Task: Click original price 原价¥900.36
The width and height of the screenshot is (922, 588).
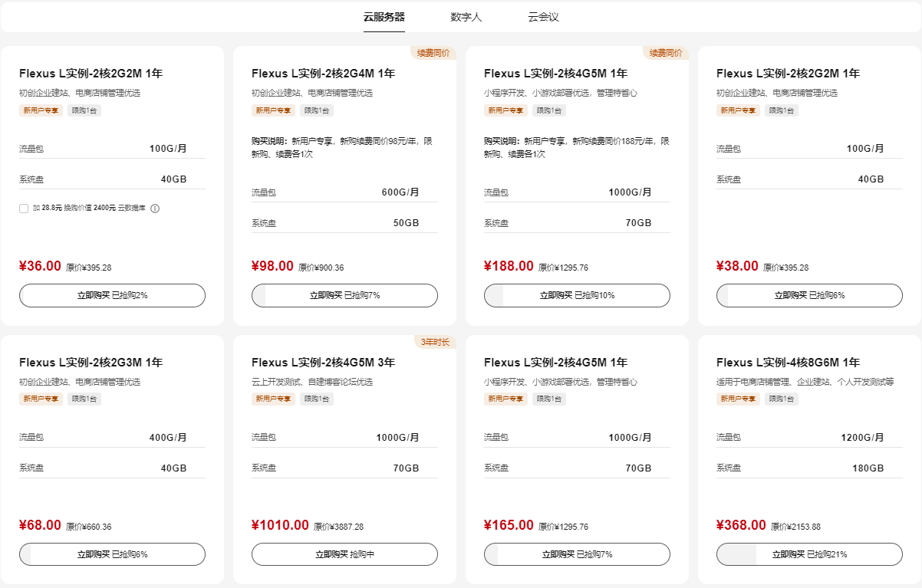Action: coord(321,268)
